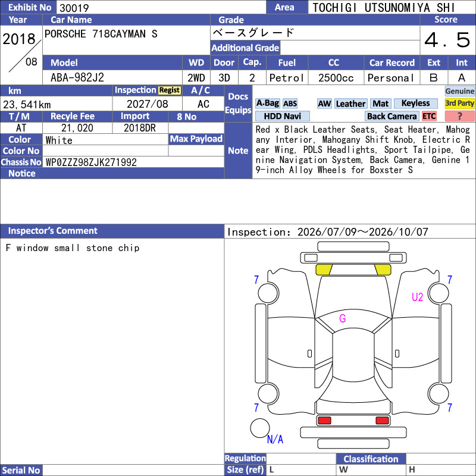The image size is (476, 476).
Task: Click the pink question mark badge
Action: 459,116
